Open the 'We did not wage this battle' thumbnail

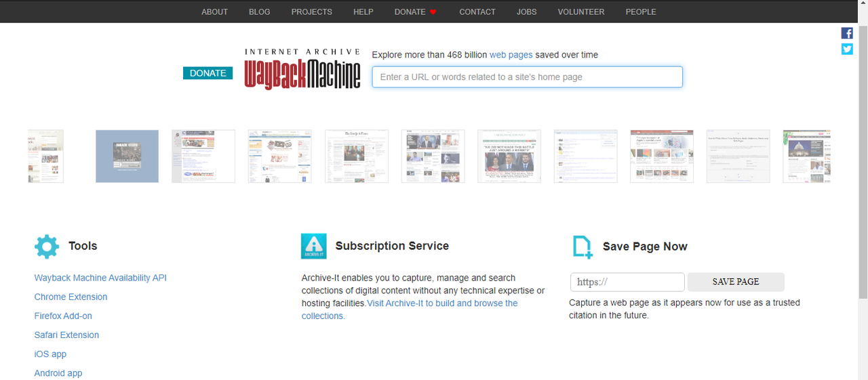(509, 156)
